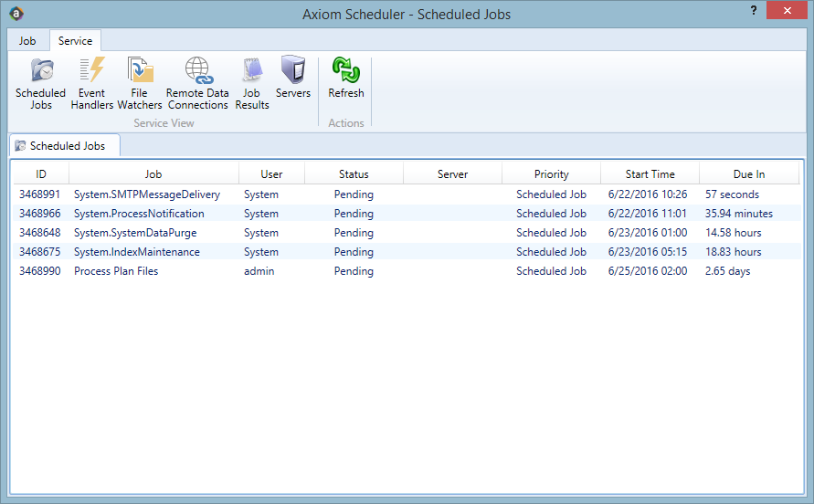Click the Process Plan Files job name
This screenshot has height=504, width=814.
coord(116,271)
